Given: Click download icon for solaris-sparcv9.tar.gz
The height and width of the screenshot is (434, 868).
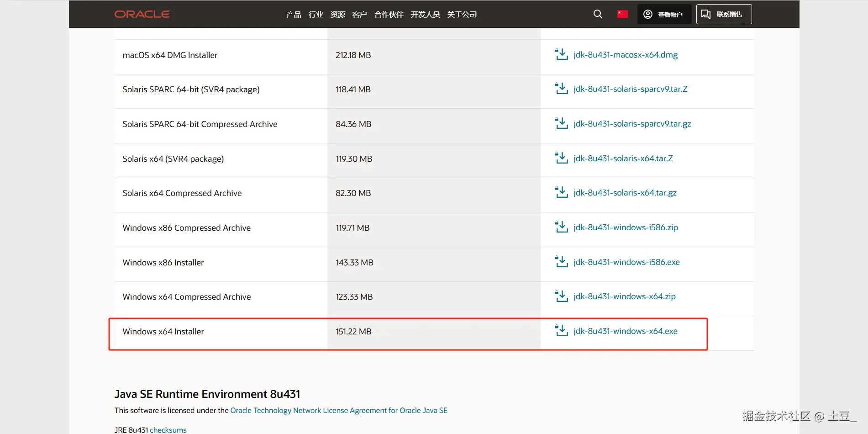Looking at the screenshot, I should tap(561, 123).
